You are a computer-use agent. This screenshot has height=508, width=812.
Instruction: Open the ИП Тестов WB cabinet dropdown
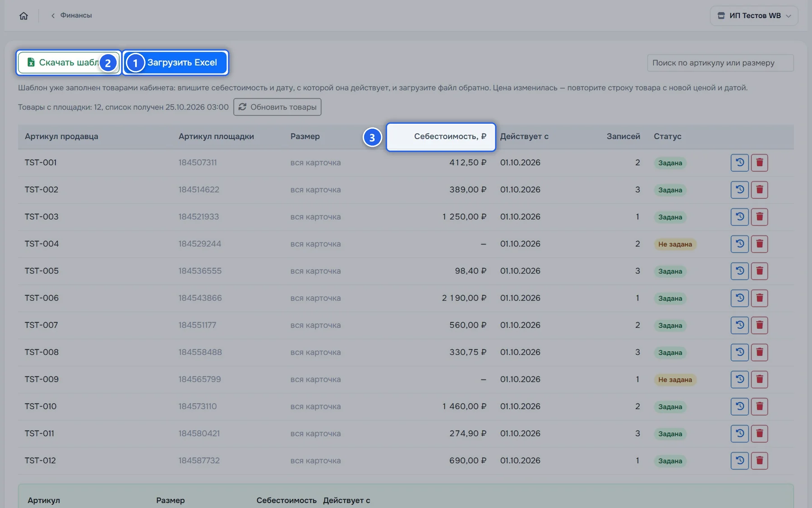click(754, 16)
